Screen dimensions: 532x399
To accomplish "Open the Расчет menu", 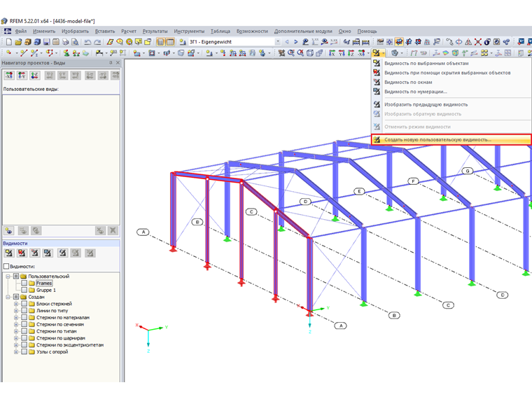I will 129,31.
